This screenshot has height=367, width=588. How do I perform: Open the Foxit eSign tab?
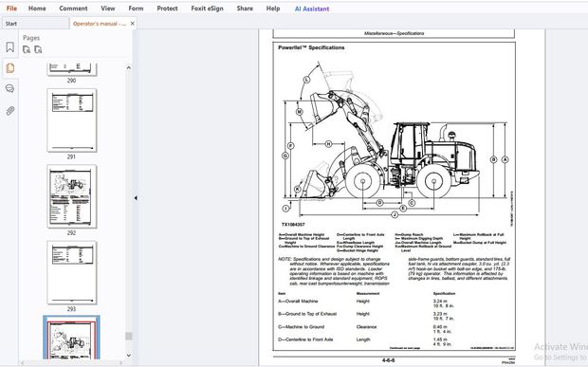coord(207,9)
